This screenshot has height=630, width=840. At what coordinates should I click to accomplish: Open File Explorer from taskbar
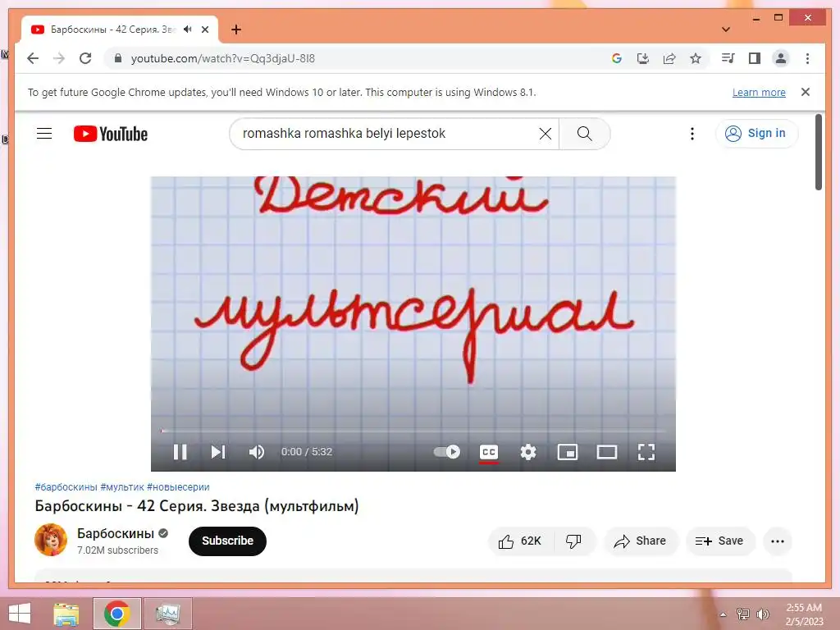click(x=66, y=614)
